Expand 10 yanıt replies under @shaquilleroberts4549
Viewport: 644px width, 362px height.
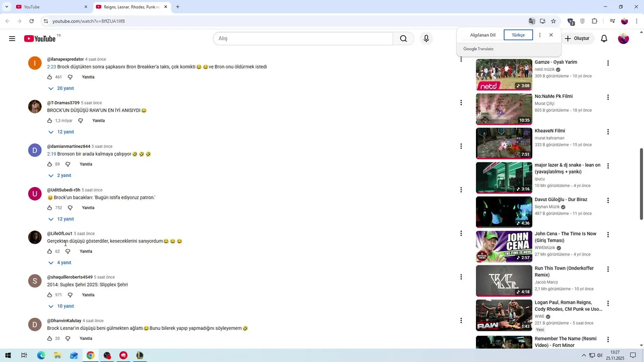click(x=61, y=306)
